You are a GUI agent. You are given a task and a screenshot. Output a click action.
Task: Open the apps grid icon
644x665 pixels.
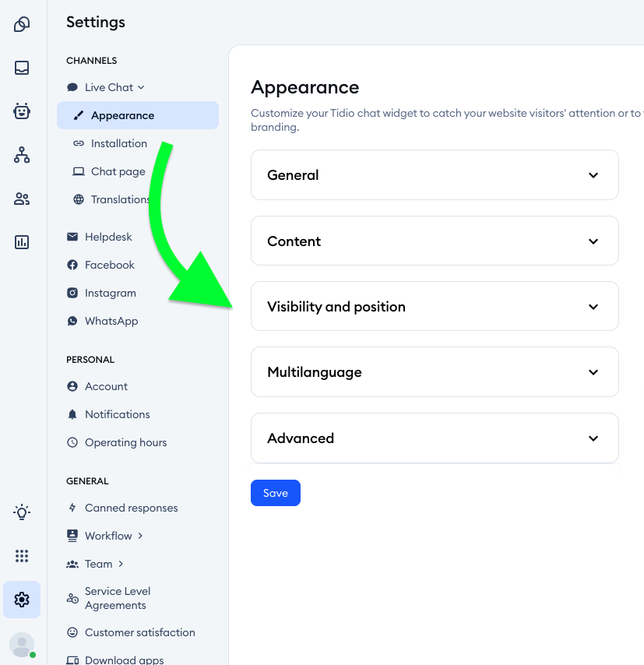[x=21, y=555]
